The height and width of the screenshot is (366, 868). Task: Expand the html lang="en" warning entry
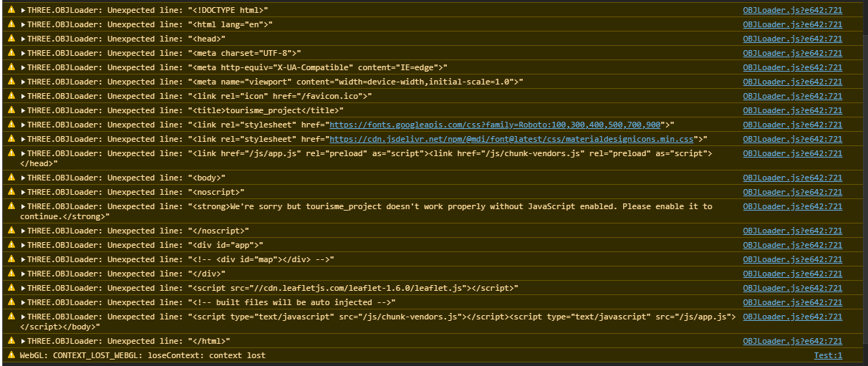click(23, 24)
